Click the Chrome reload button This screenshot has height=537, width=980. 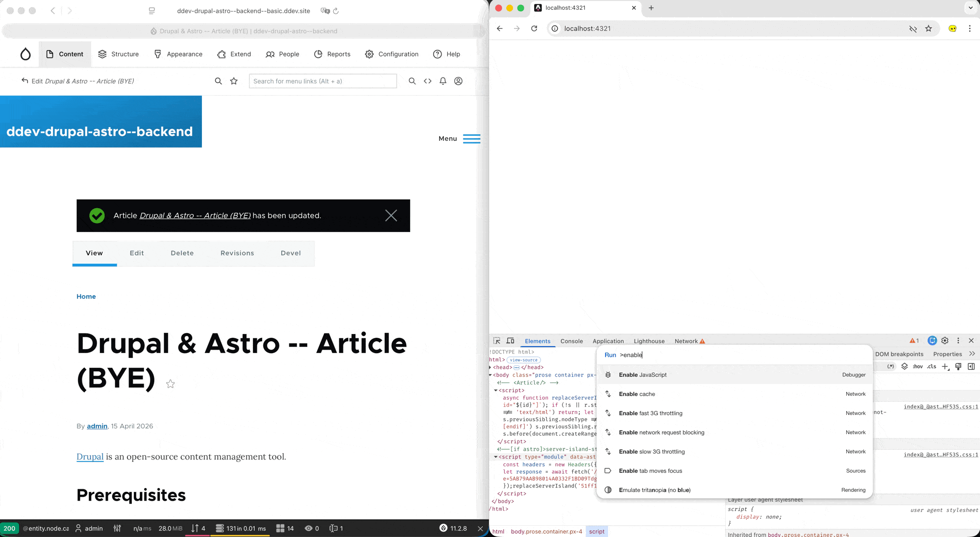[x=534, y=28]
